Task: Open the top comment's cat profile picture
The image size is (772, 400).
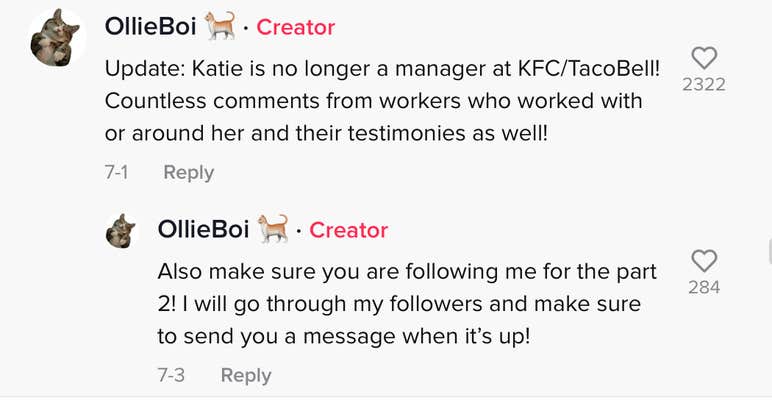Action: click(x=57, y=38)
